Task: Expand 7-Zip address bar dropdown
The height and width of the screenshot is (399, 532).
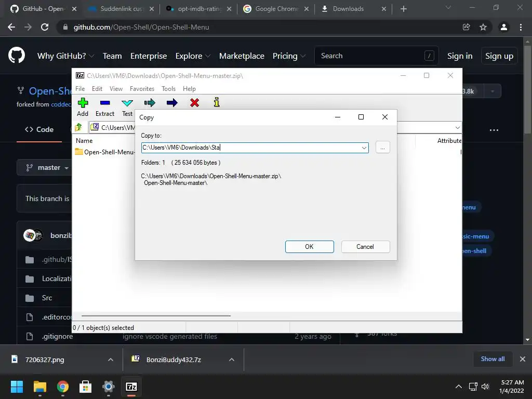Action: click(x=457, y=128)
